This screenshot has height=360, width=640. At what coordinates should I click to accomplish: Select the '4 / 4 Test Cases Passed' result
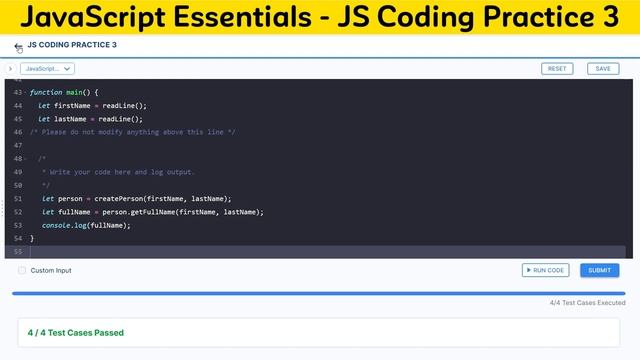tap(76, 333)
